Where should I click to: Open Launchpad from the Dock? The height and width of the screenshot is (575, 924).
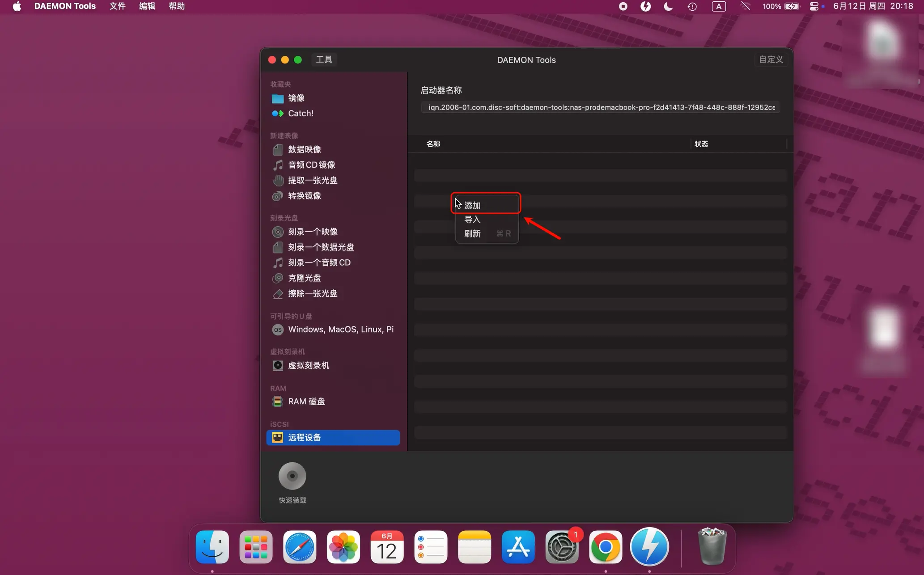tap(256, 547)
